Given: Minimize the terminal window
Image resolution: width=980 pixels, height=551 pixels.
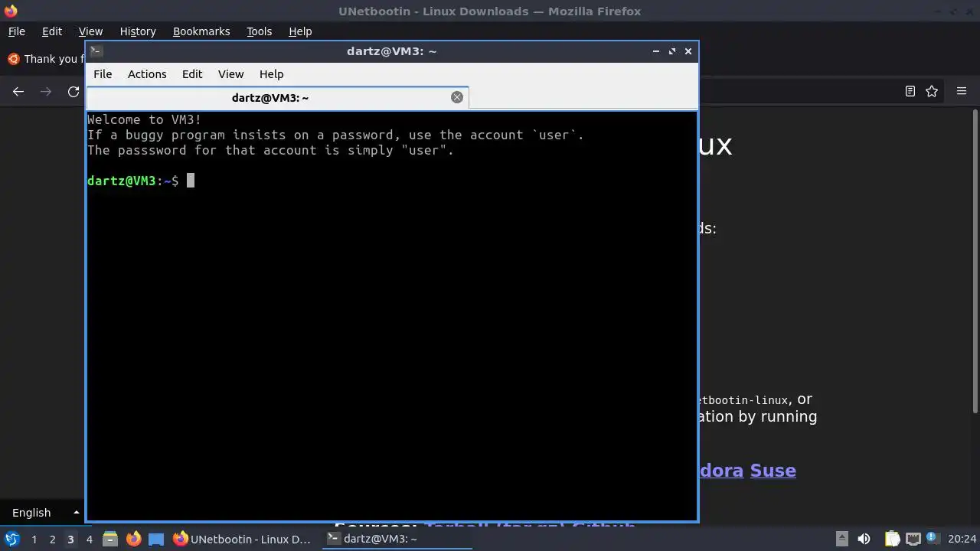Looking at the screenshot, I should coord(656,51).
